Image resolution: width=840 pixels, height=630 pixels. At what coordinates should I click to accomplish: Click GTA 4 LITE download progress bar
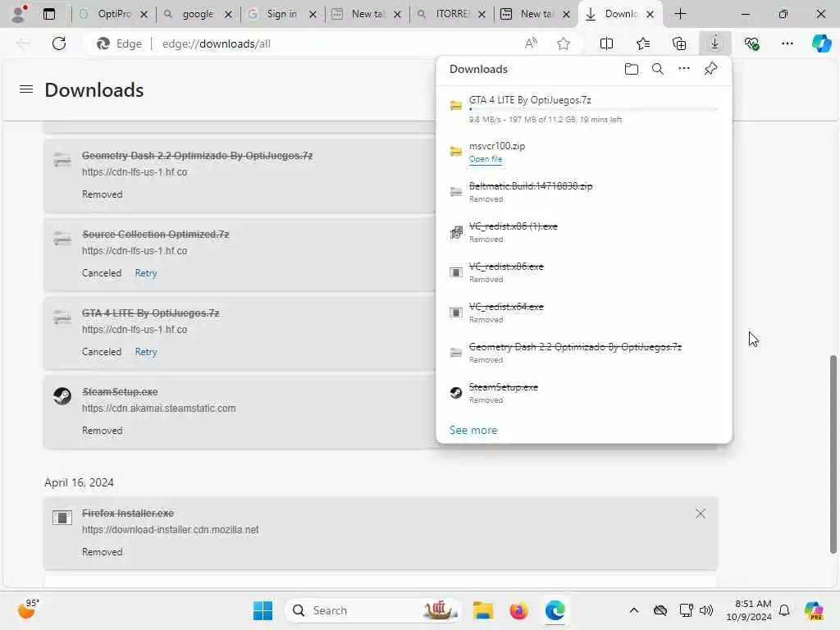click(593, 109)
